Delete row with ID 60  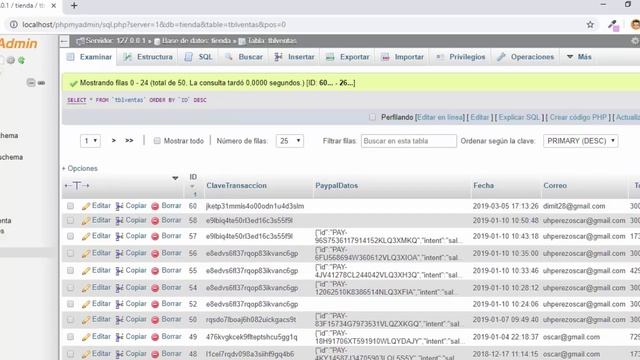pyautogui.click(x=166, y=206)
